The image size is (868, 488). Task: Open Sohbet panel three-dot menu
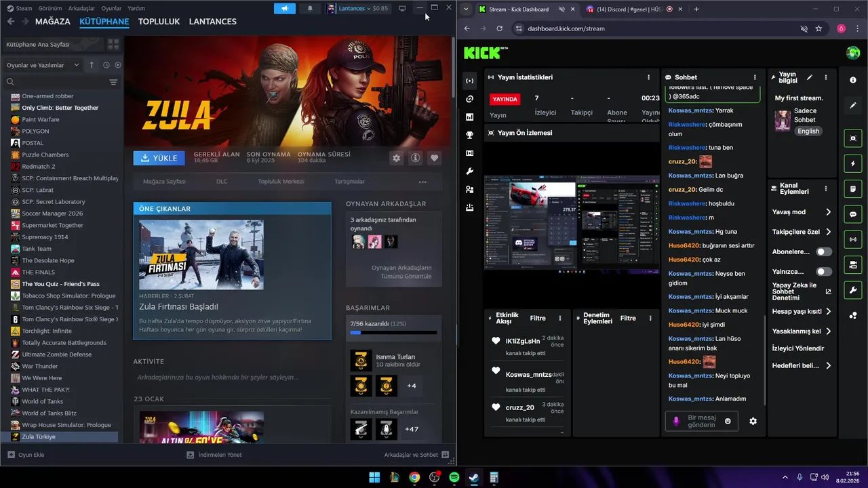(755, 77)
